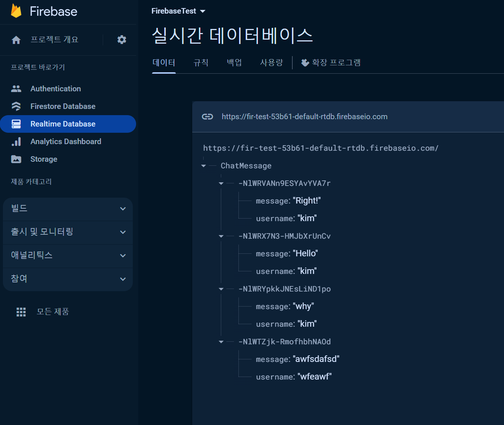This screenshot has height=425, width=504.
Task: Click username "kim" under the Hello message
Action: [307, 271]
